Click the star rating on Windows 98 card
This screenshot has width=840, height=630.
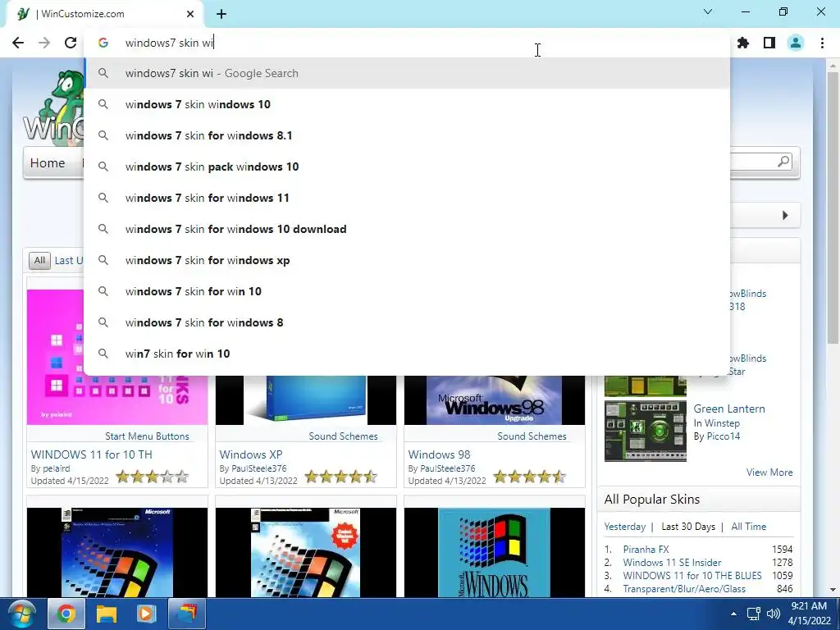point(530,477)
